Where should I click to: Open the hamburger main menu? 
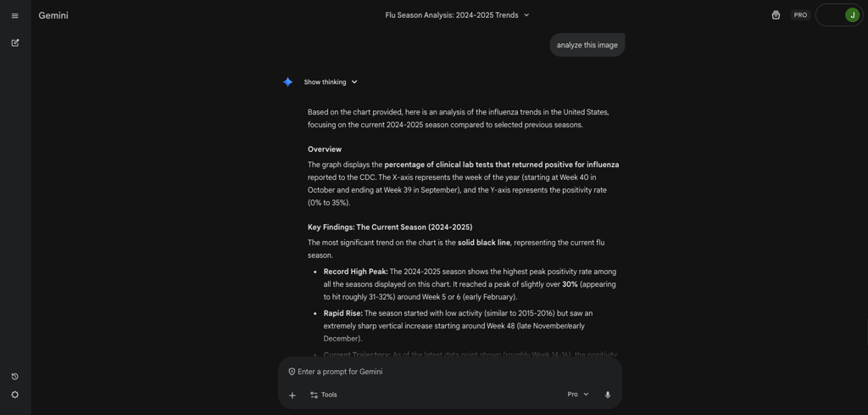coord(15,15)
